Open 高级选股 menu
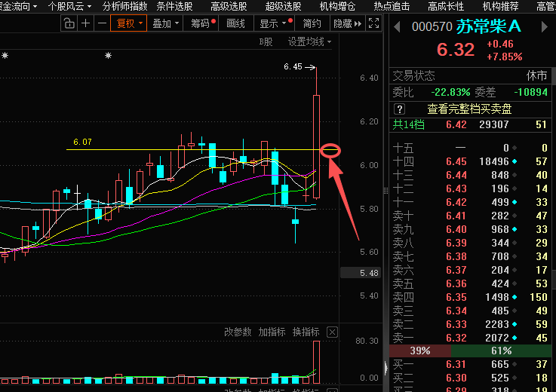 [229, 6]
